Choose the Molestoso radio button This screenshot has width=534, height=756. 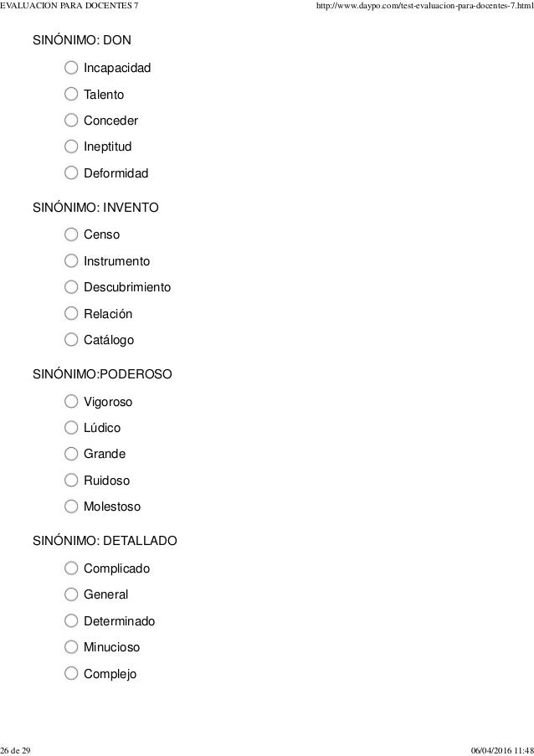click(71, 507)
